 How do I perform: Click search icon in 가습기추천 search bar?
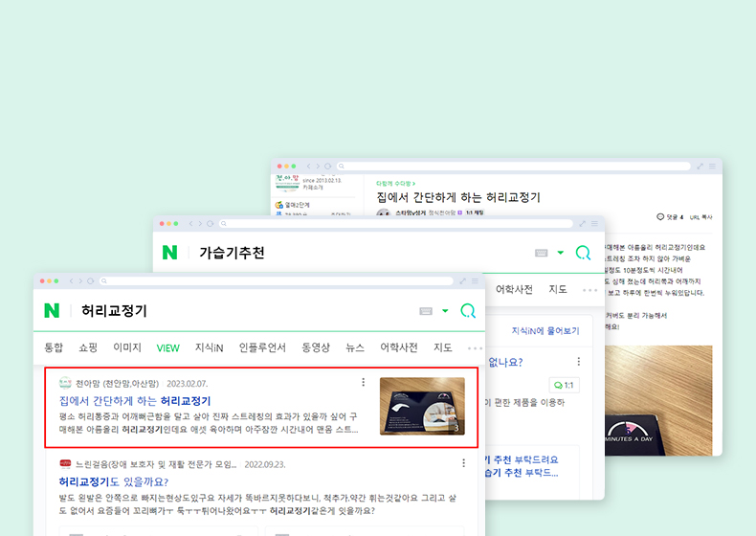pos(583,253)
